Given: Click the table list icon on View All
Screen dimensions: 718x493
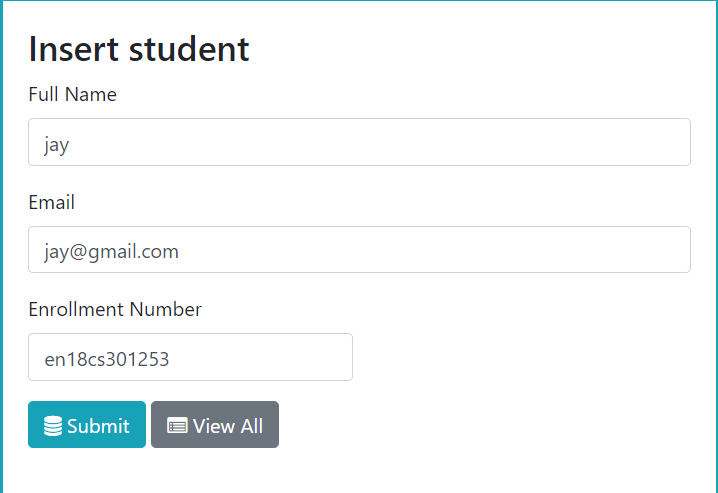Looking at the screenshot, I should coord(177,426).
